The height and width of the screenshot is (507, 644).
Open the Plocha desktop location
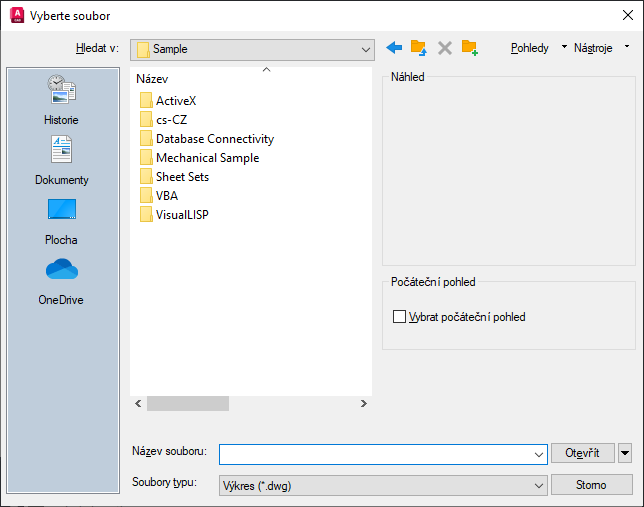[x=61, y=222]
